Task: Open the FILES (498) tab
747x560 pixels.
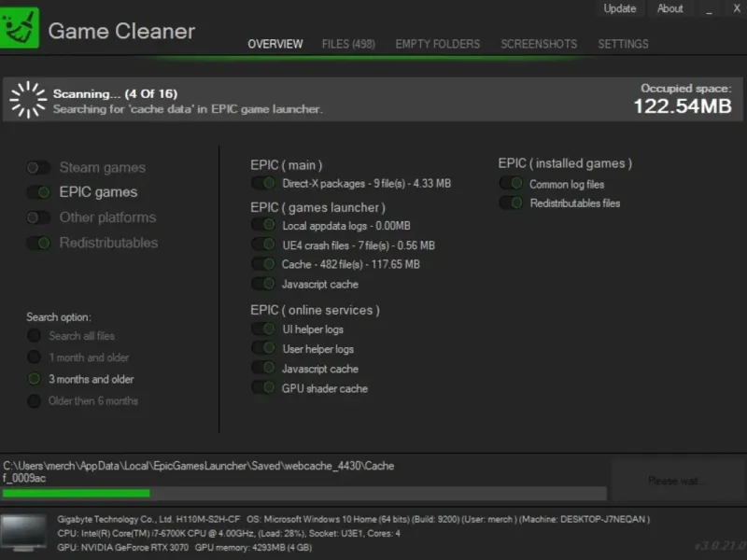Action: coord(348,44)
